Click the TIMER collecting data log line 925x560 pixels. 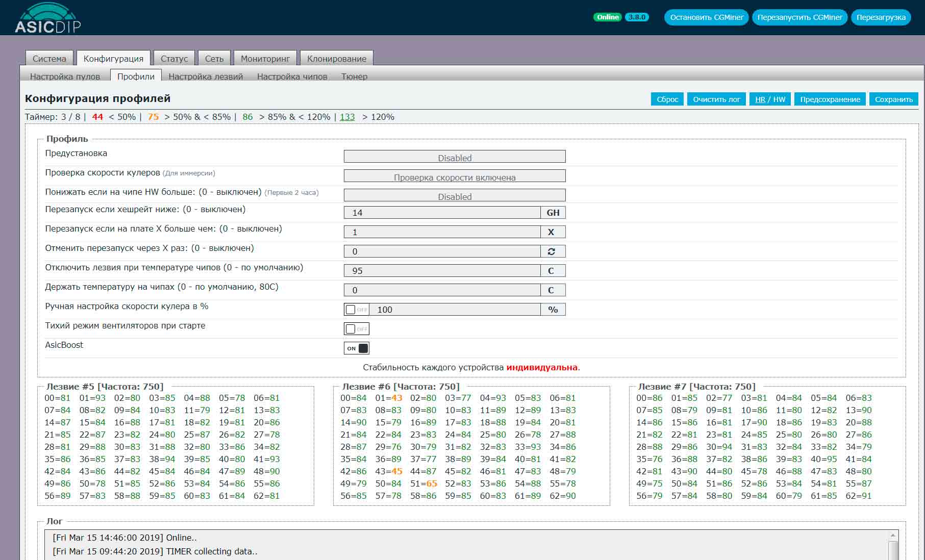[155, 551]
